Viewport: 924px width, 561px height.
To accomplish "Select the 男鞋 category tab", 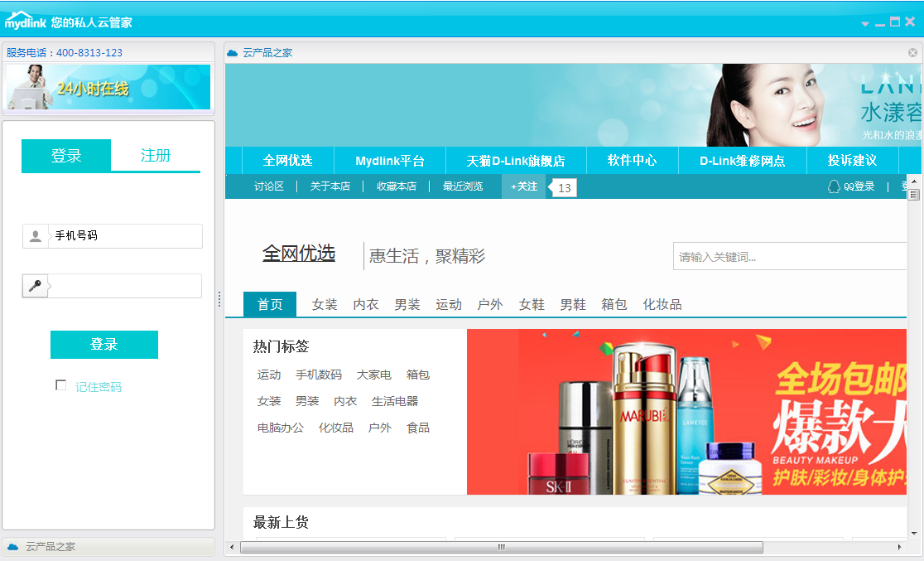I will coord(573,304).
